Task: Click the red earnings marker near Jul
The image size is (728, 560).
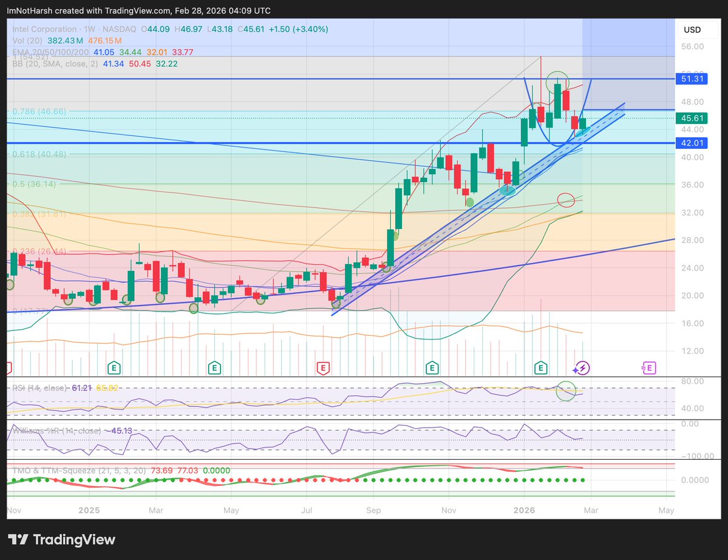Action: tap(323, 368)
